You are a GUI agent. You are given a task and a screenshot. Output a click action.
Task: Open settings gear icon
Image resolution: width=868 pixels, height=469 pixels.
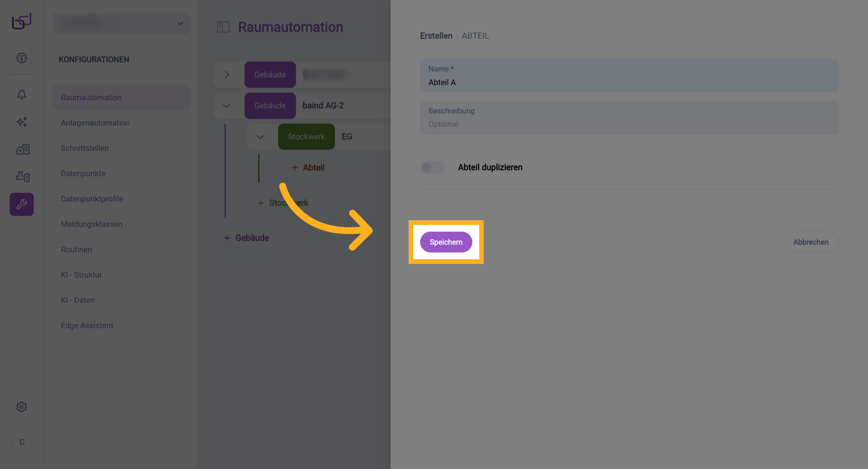(x=22, y=407)
